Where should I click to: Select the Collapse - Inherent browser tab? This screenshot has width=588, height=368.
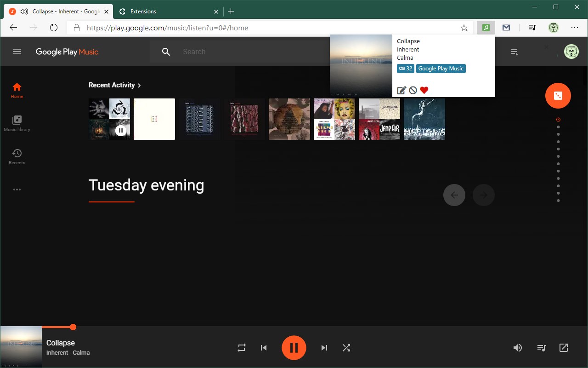59,11
